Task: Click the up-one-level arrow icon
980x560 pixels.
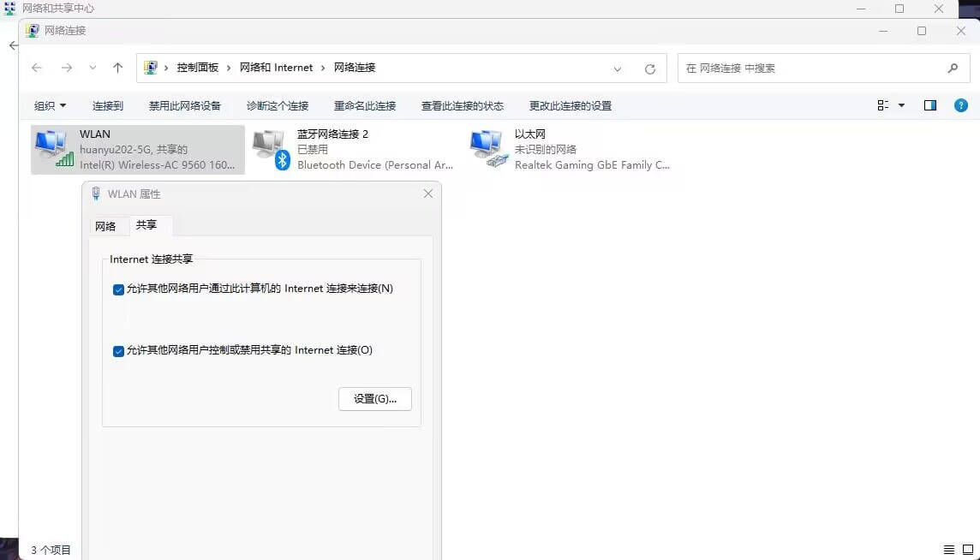Action: pos(118,68)
